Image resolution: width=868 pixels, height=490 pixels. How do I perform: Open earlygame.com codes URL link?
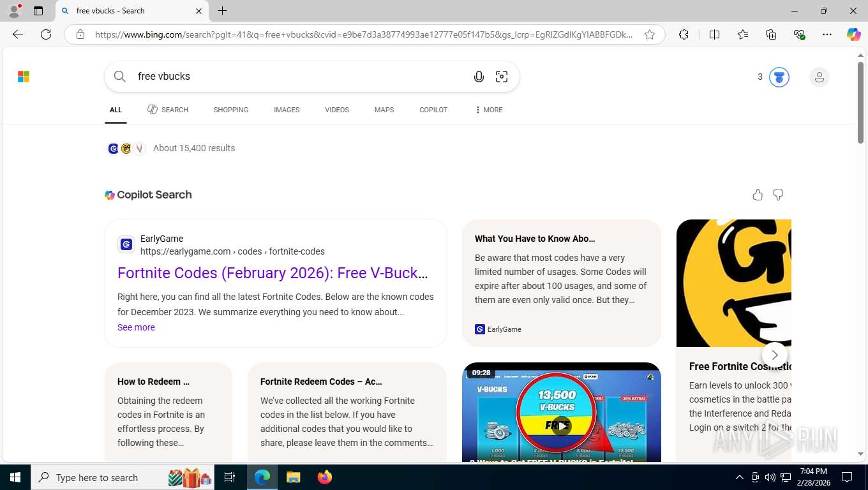coord(232,251)
